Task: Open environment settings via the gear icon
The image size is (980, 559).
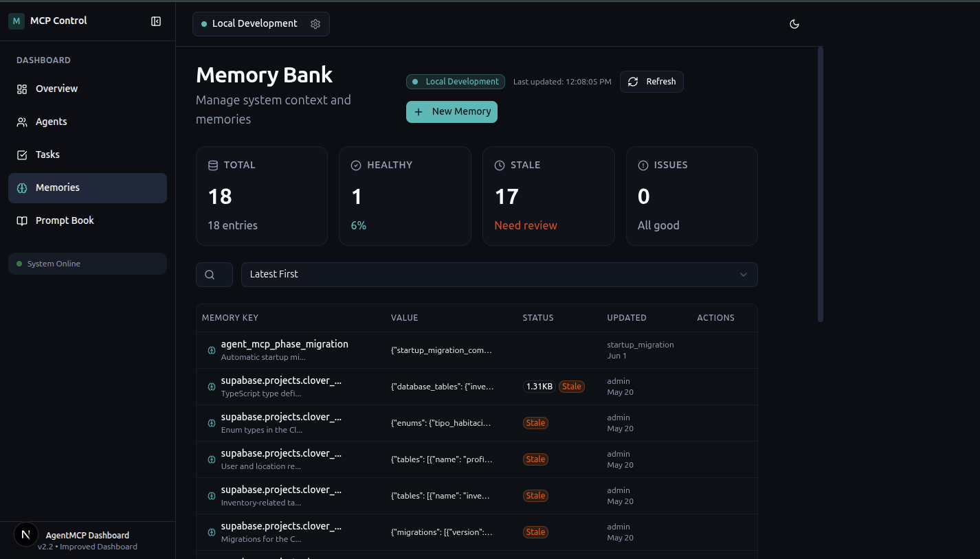Action: [315, 23]
